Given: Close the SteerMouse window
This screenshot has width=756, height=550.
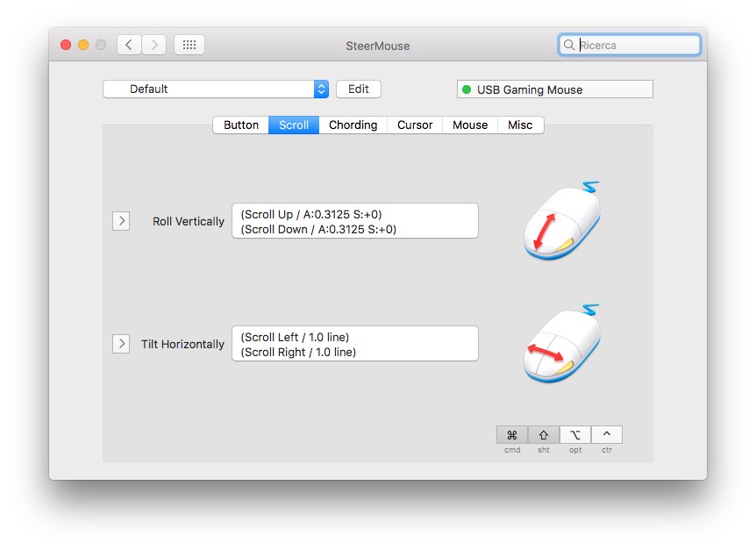Looking at the screenshot, I should (66, 45).
